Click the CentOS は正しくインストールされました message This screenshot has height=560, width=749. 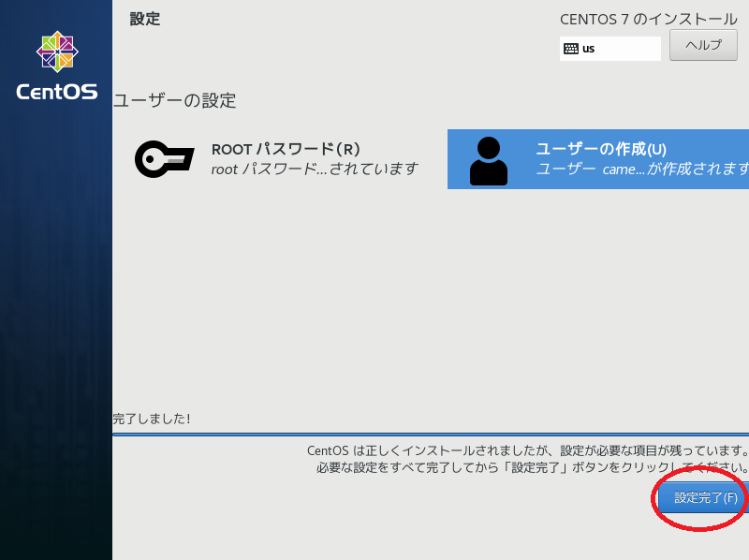coord(527,450)
